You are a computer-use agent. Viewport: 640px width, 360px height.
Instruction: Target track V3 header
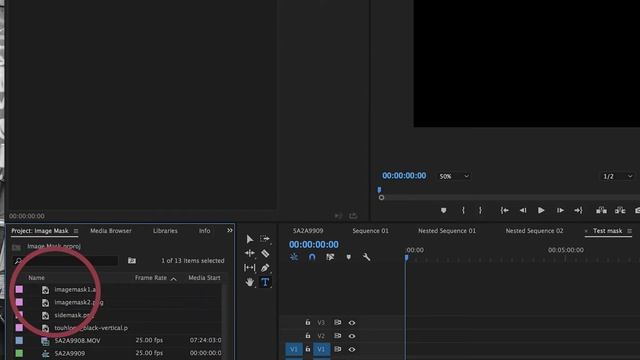pos(321,322)
